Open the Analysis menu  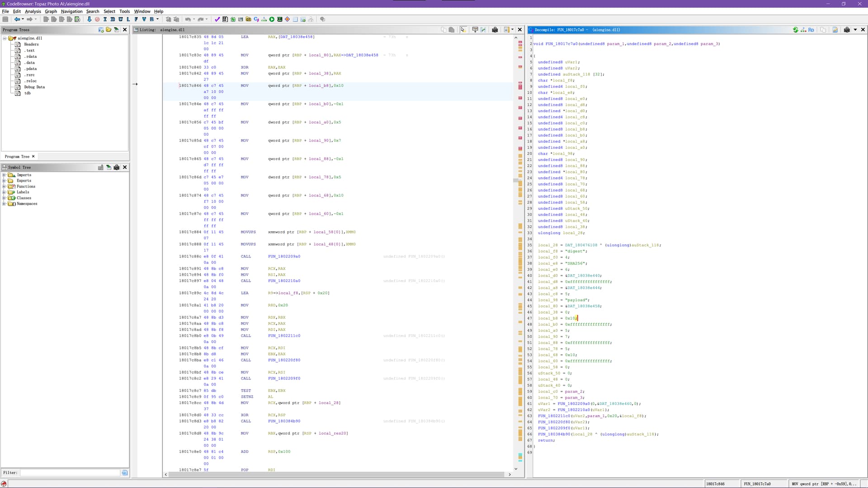[x=33, y=11]
